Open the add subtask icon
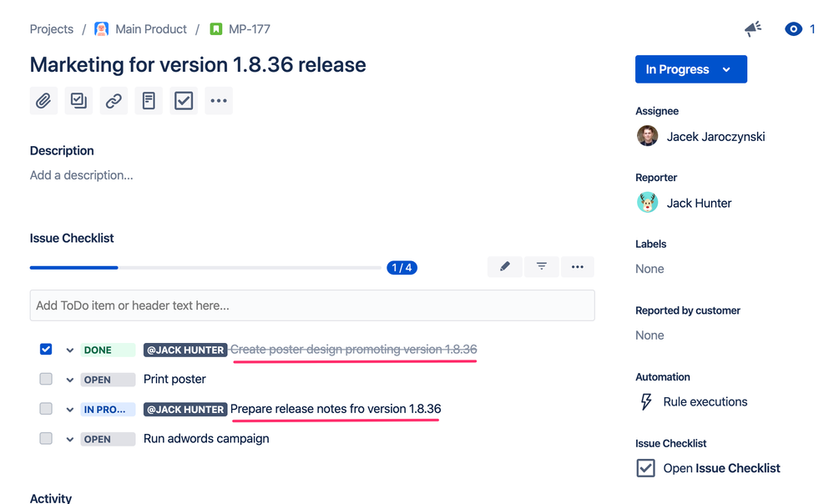Viewport: 834px width, 504px height. pyautogui.click(x=78, y=100)
